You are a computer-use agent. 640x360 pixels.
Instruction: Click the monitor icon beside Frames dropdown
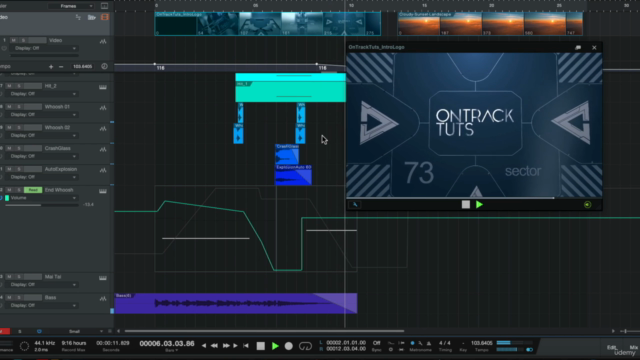pos(104,6)
